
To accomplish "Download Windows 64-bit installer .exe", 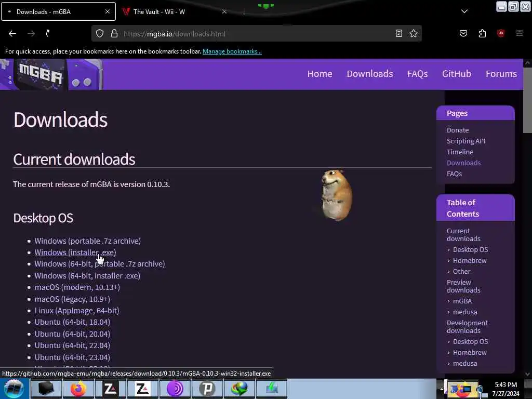I will coord(87,276).
